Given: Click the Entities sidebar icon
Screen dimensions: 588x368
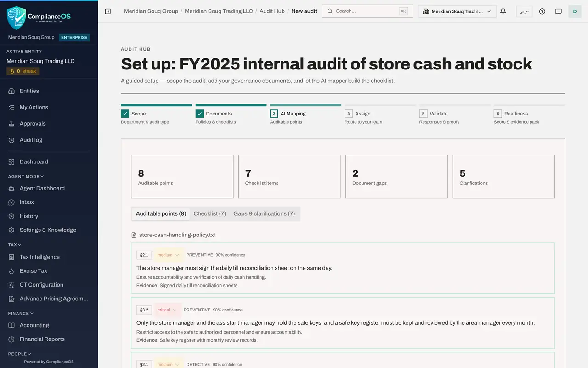Looking at the screenshot, I should (11, 91).
